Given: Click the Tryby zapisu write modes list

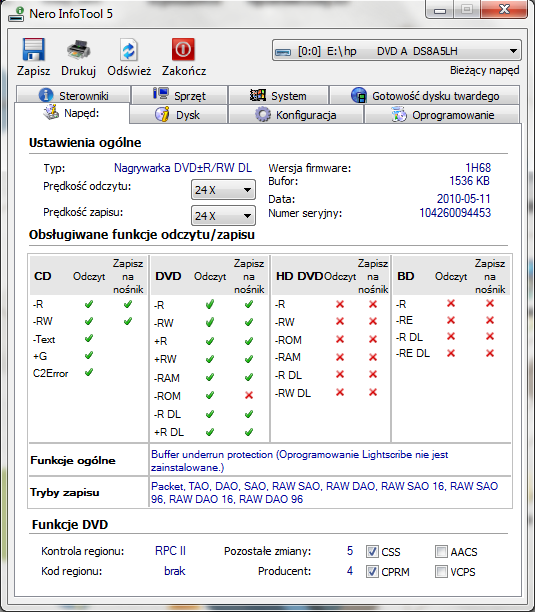Looking at the screenshot, I should [x=324, y=493].
